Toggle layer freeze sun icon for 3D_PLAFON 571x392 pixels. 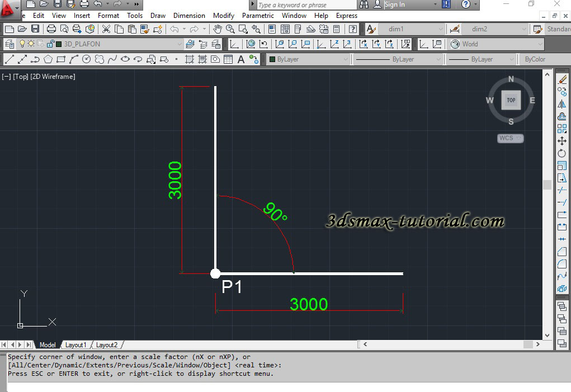pos(31,44)
